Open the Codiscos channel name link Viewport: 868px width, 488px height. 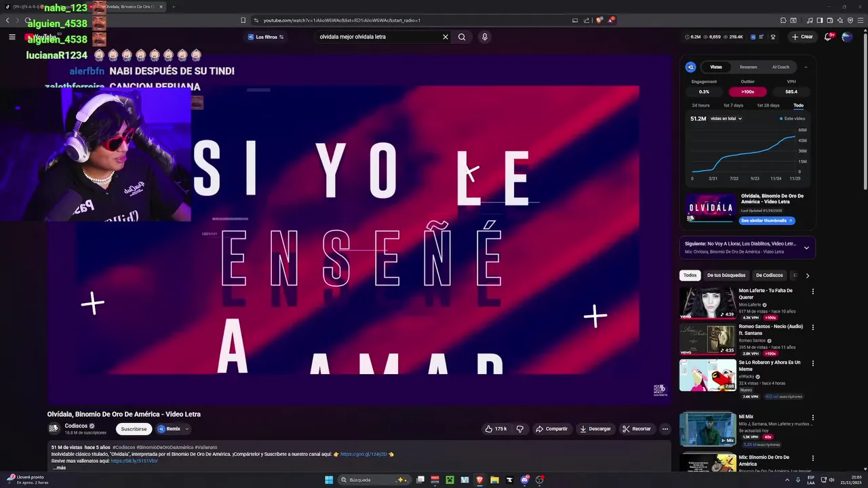(76, 426)
